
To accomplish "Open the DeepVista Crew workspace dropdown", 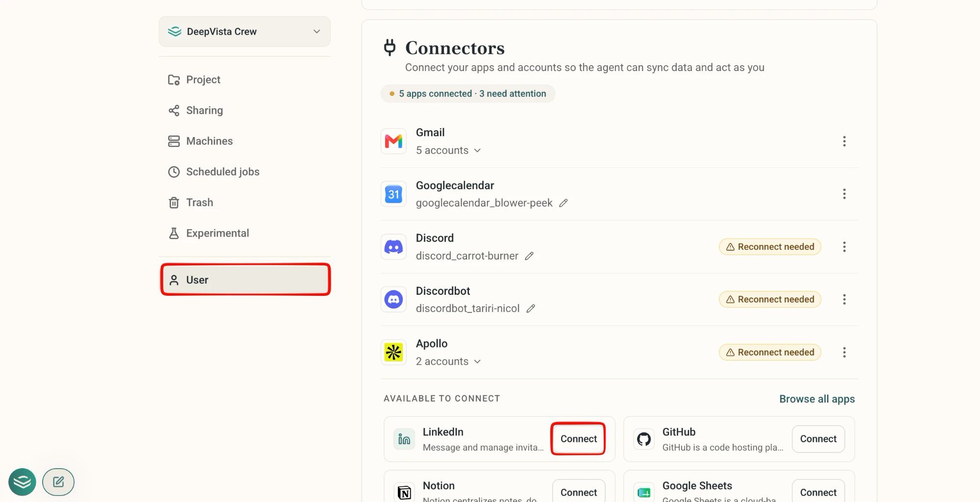I will [245, 31].
